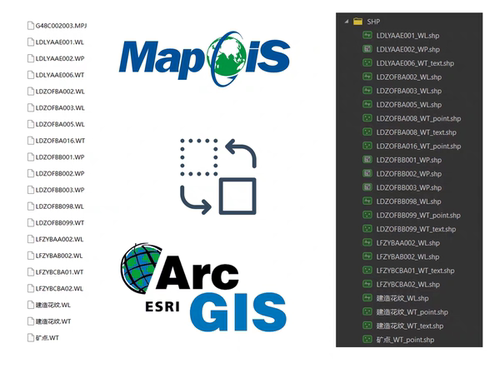Screen dimensions: 500x368
Task: Select file name LFZYBAA002.WL
Action: tap(60, 239)
